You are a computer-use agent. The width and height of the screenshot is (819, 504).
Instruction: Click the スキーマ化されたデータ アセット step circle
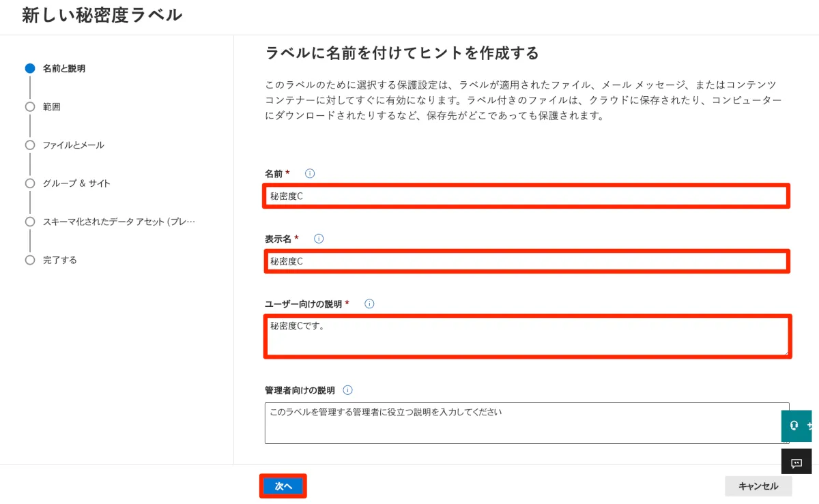coord(30,222)
